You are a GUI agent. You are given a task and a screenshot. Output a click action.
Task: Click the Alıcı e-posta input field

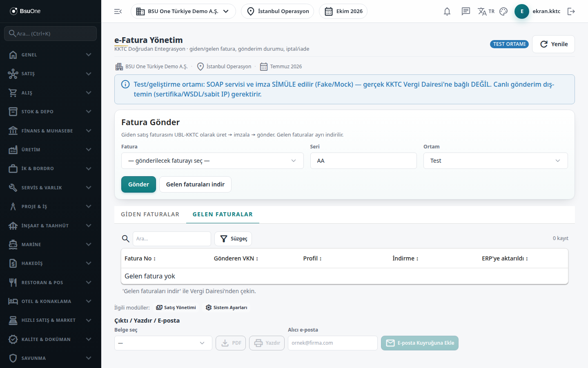click(x=333, y=343)
